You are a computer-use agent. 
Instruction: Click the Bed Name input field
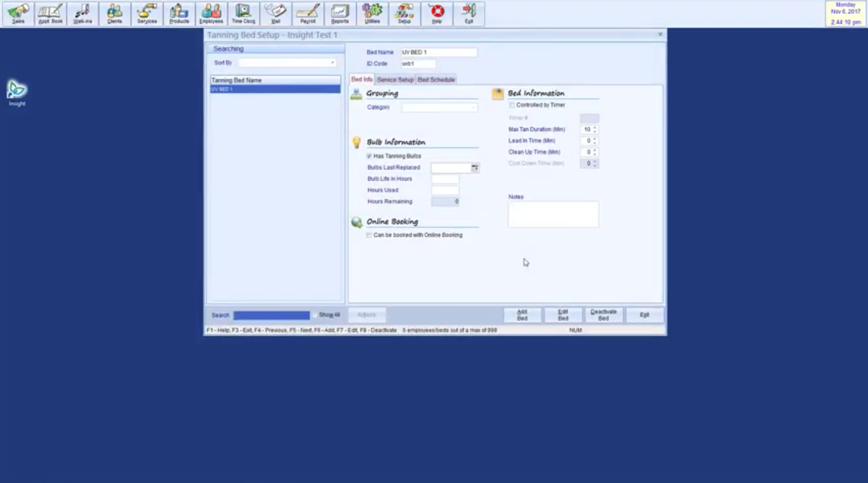coord(439,53)
